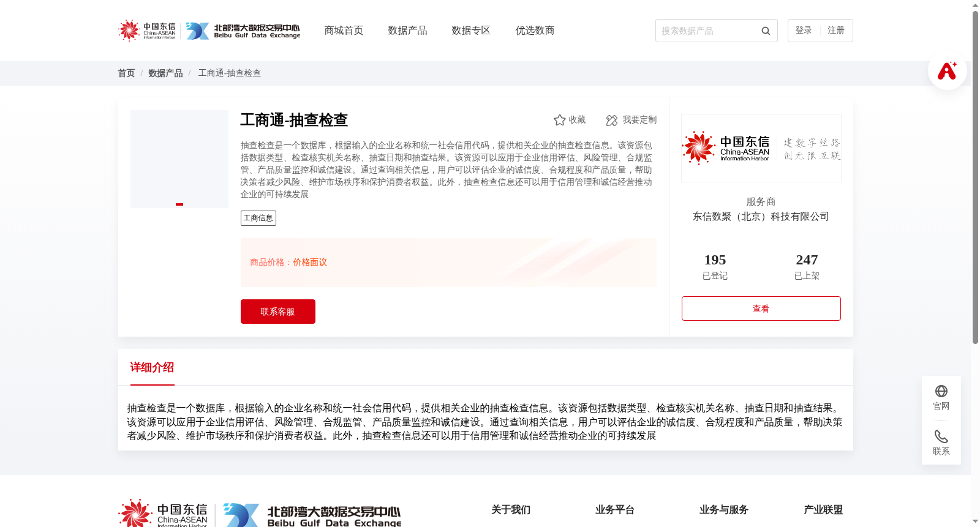Click the Beibu Gulf Data Exchange logo in header
980x527 pixels.
(x=243, y=31)
